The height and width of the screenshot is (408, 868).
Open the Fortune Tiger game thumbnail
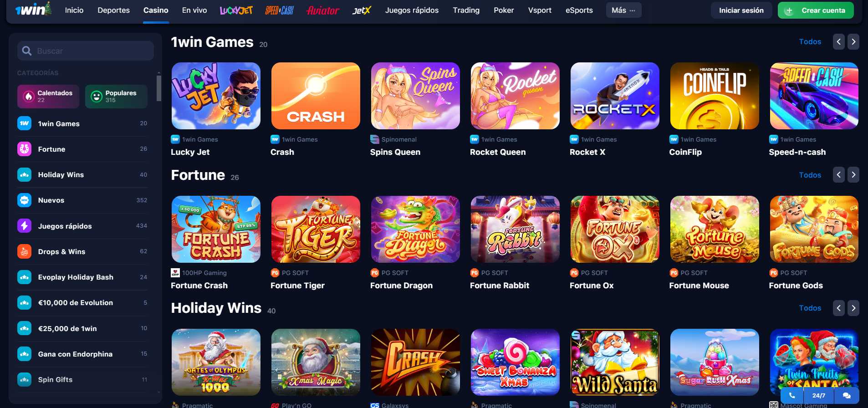(x=316, y=229)
